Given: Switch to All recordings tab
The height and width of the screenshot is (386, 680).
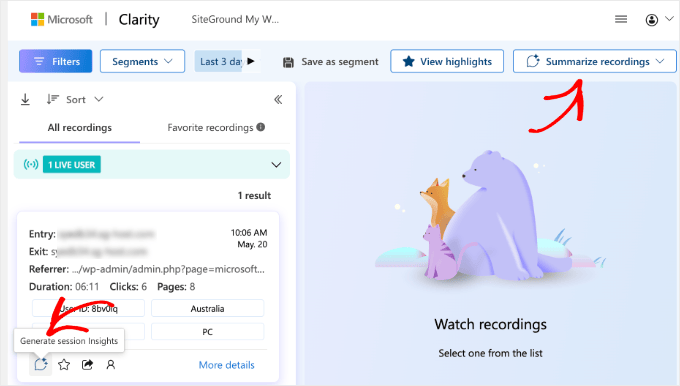Looking at the screenshot, I should [79, 128].
